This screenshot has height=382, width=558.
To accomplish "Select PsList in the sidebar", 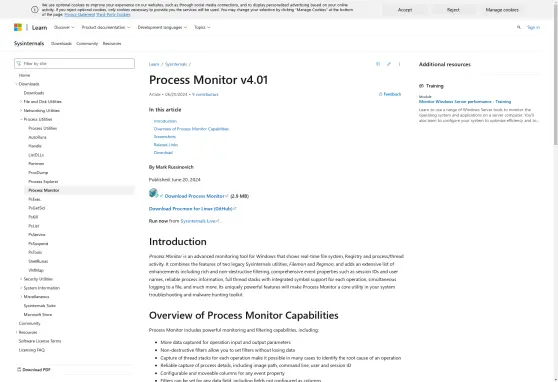I will [x=34, y=226].
